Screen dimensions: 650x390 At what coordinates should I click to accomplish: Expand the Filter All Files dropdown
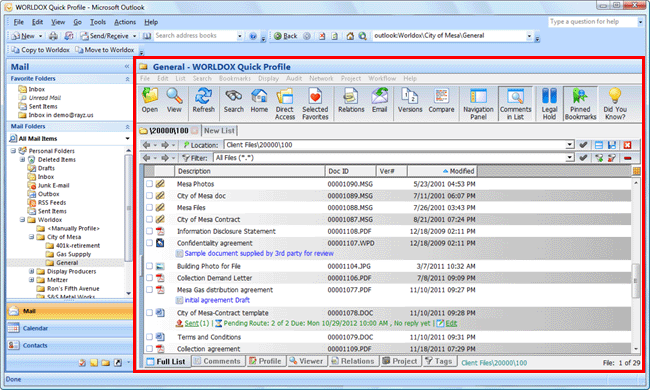click(570, 157)
